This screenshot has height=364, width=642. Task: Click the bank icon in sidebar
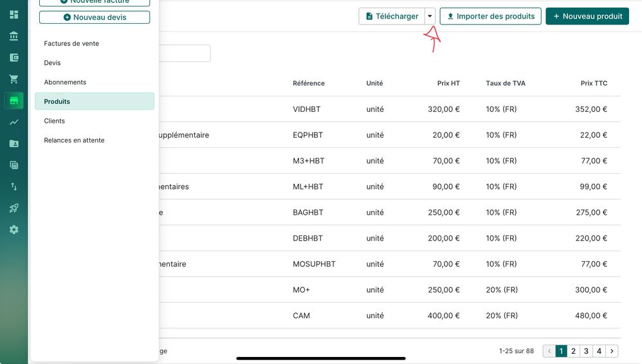[x=14, y=36]
